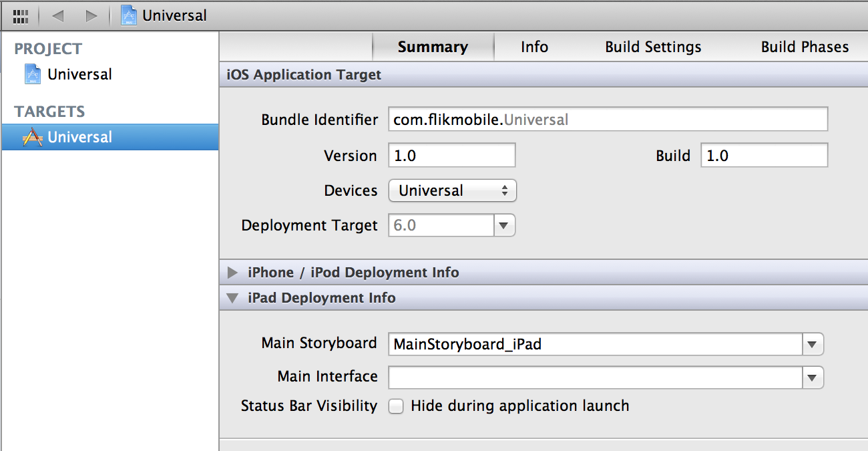868x451 pixels.
Task: Click the Bundle Identifier text field
Action: (x=608, y=120)
